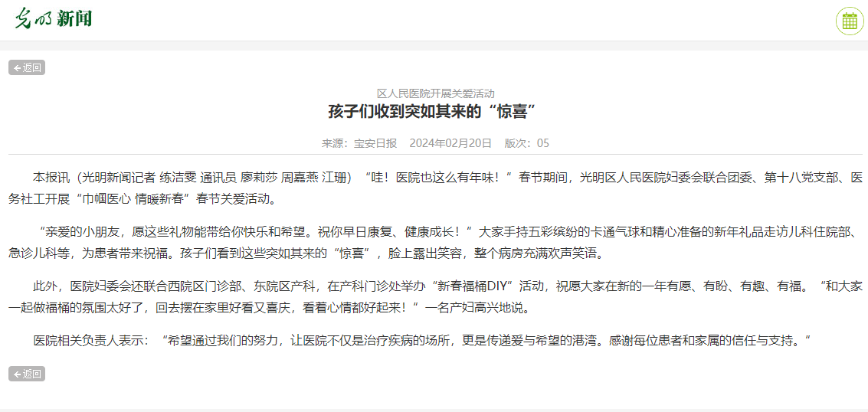Click the subtitle 区人民医院开展关爱活动
Screen dimensions: 868x412
pos(435,93)
